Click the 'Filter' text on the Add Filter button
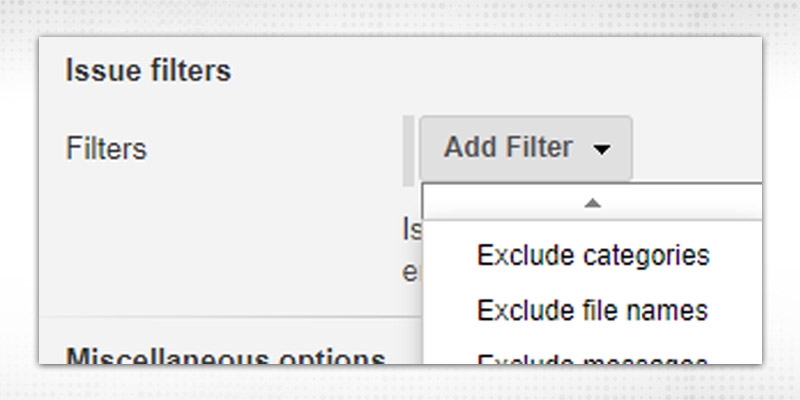 pyautogui.click(x=538, y=148)
